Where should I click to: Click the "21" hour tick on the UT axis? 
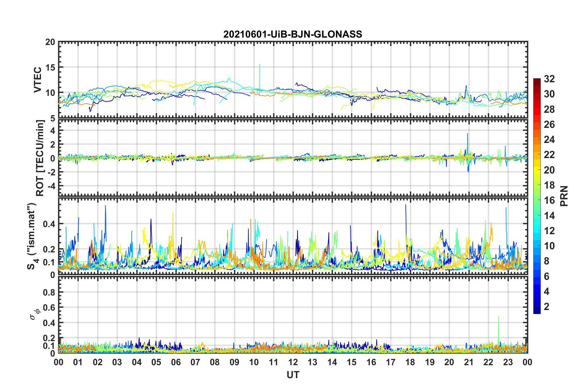coord(469,362)
